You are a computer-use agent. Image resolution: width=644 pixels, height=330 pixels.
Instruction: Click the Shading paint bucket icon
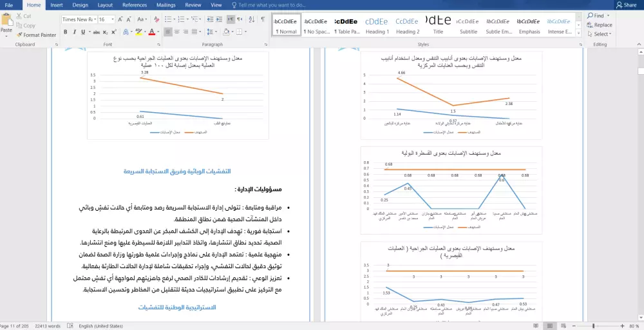point(226,32)
